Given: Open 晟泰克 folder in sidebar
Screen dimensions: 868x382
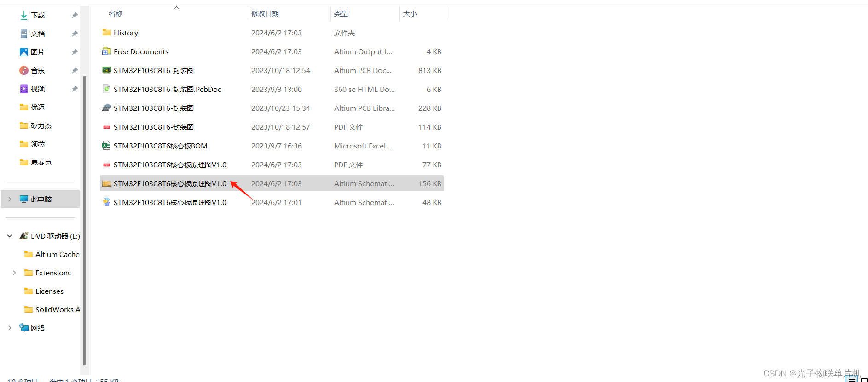Looking at the screenshot, I should coord(41,162).
